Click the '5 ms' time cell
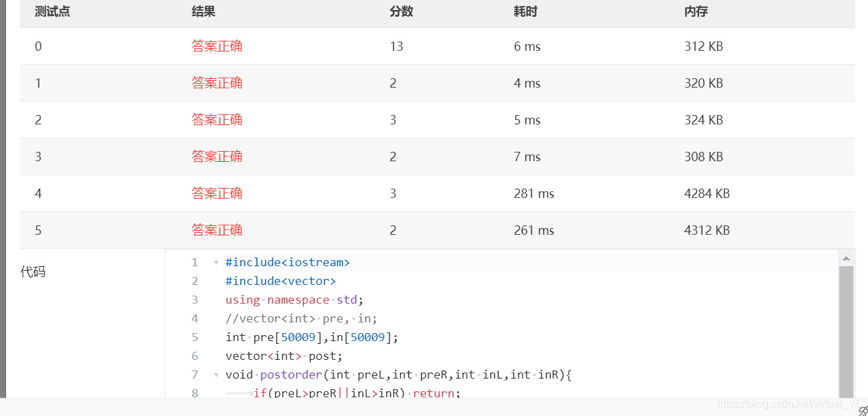868x416 pixels. (x=527, y=120)
